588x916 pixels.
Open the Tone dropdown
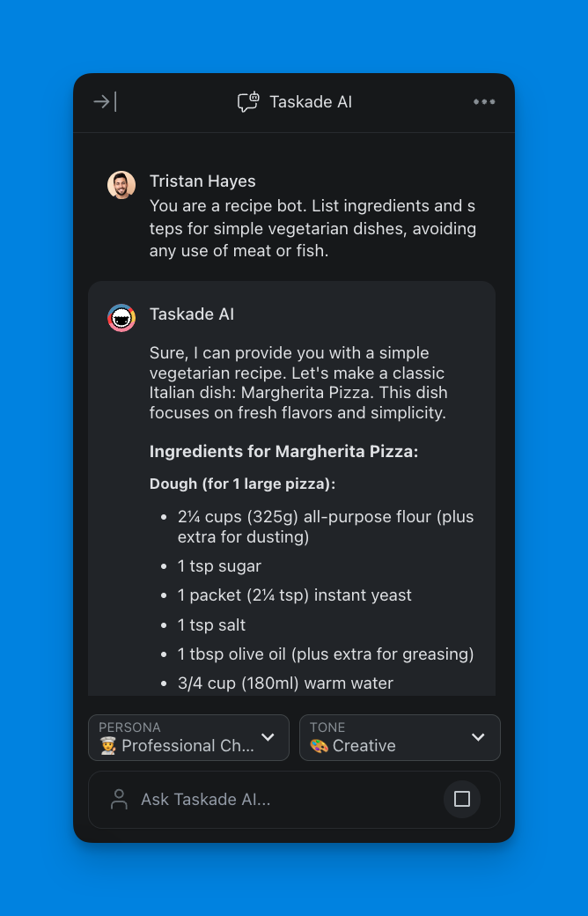coord(400,737)
